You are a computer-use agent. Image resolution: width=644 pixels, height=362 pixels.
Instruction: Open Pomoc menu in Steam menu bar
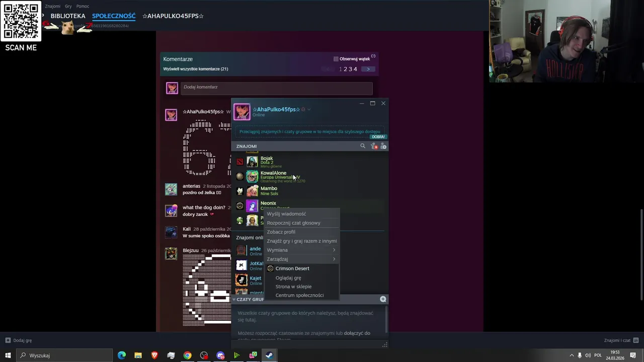click(x=83, y=6)
